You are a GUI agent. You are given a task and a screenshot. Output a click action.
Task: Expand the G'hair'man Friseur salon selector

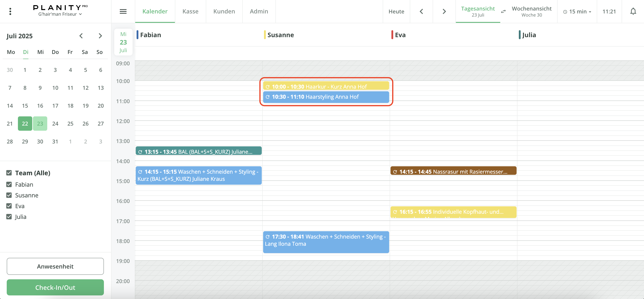click(60, 14)
